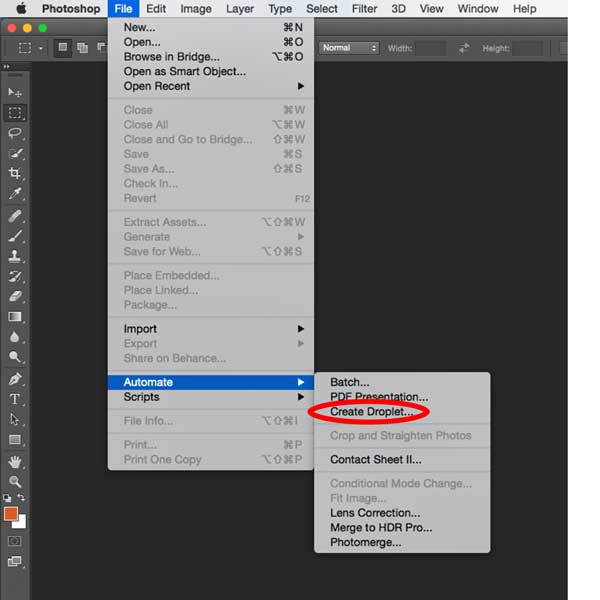Select the Rectangular Marquee tool in the toolbox
Viewport: 600px width, 600px height.
pos(15,112)
